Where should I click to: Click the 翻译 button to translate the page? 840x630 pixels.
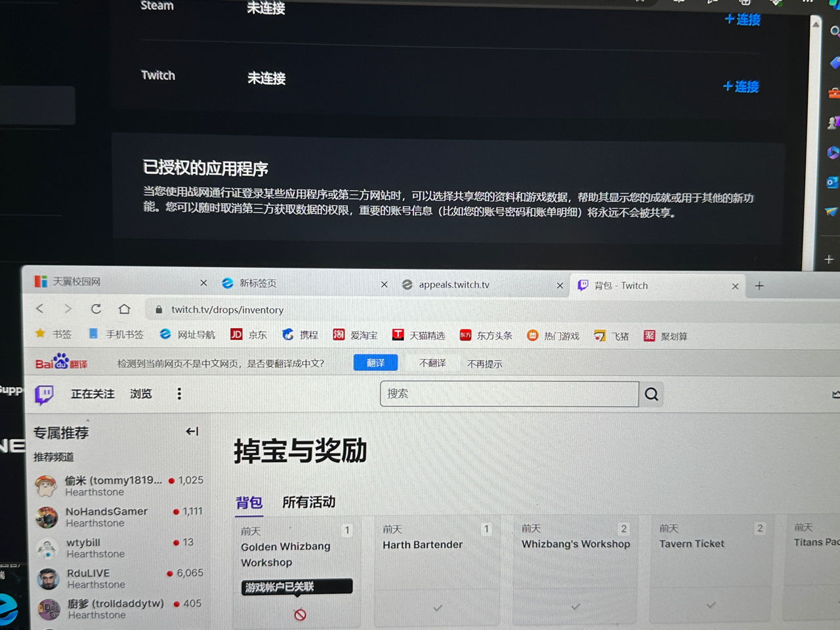click(375, 362)
